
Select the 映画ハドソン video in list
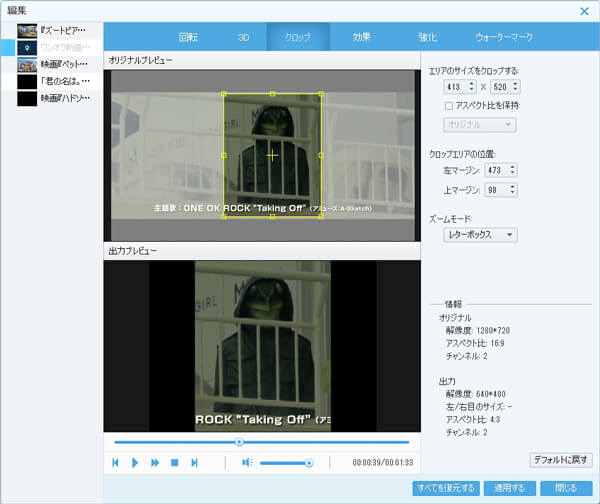tap(52, 98)
